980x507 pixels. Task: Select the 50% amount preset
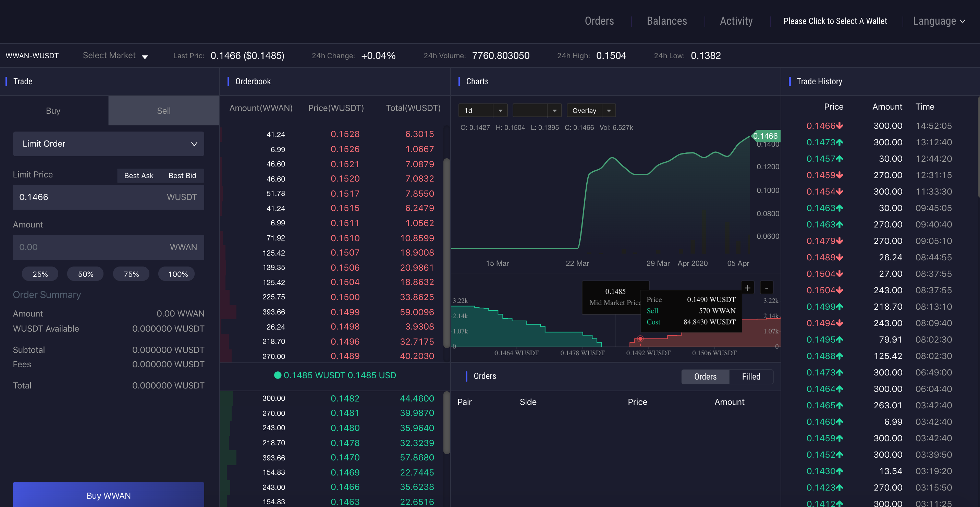[86, 274]
